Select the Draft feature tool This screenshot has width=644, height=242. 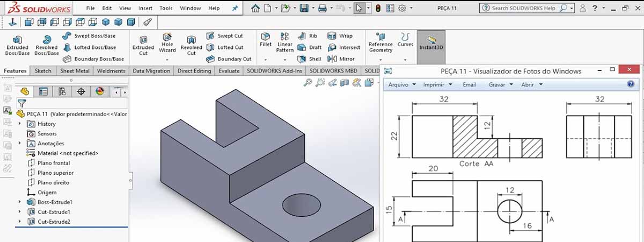click(x=310, y=47)
